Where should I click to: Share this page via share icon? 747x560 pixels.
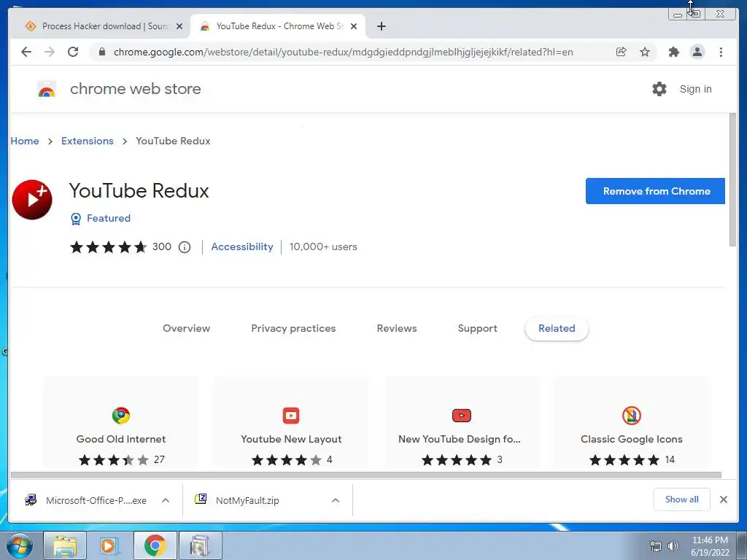tap(622, 52)
